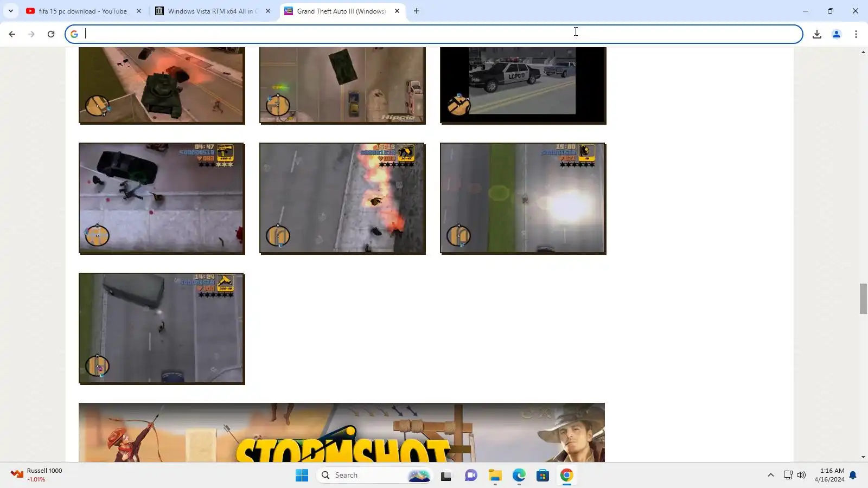This screenshot has height=488, width=868.
Task: Open the Chrome downloads panel
Action: pos(817,34)
